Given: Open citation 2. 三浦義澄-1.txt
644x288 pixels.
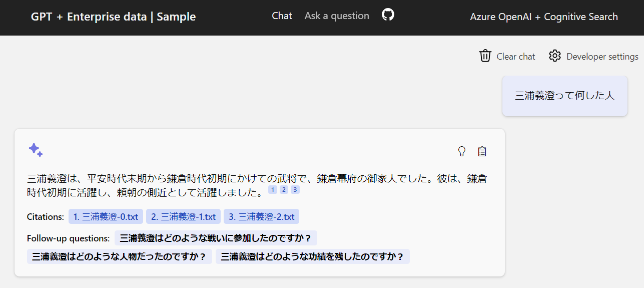Looking at the screenshot, I should pos(183,217).
